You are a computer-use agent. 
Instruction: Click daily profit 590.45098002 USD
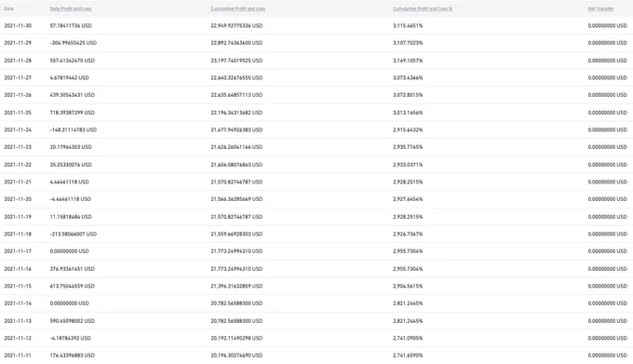point(73,321)
